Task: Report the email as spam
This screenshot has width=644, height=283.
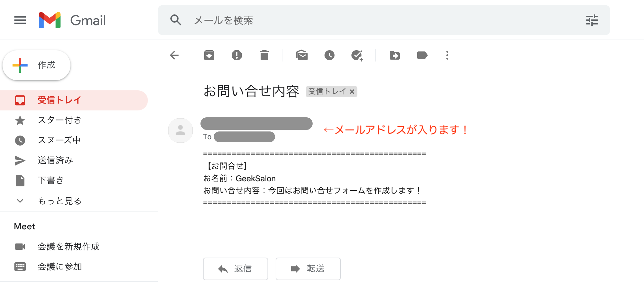Action: [236, 55]
